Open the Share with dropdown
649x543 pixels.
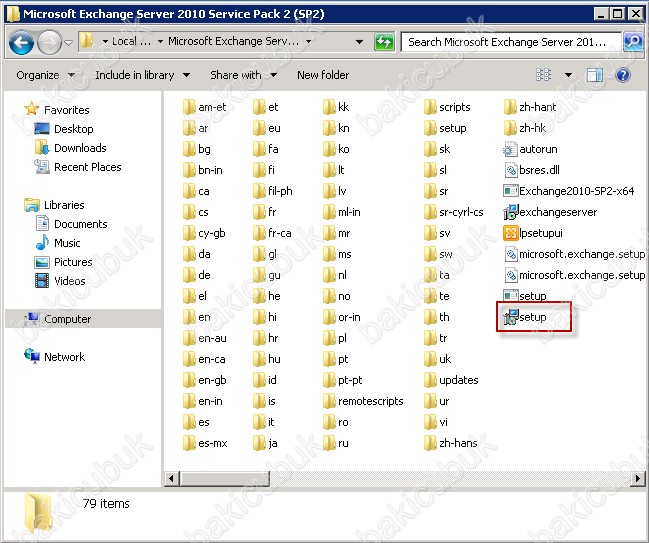point(243,75)
